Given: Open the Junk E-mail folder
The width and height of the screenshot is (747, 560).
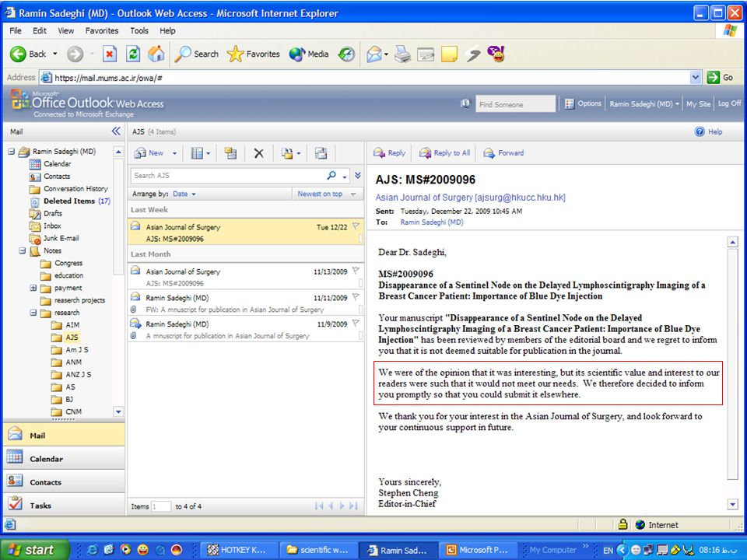Looking at the screenshot, I should tap(54, 238).
